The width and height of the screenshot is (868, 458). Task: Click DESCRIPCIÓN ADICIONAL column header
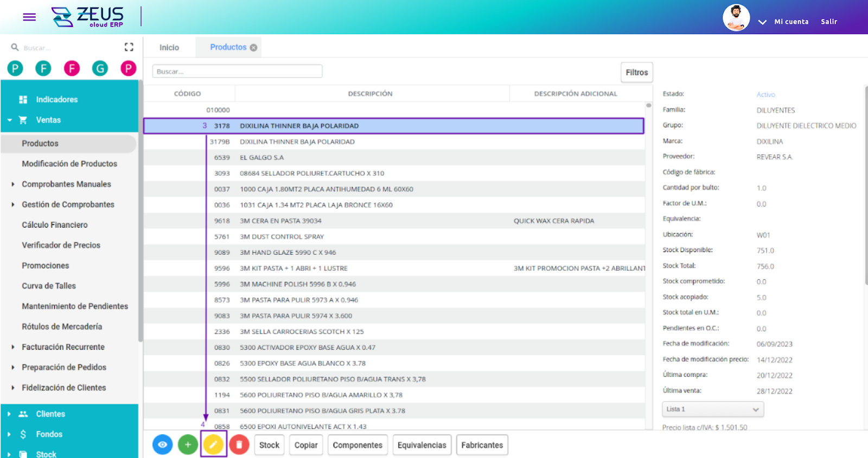[x=576, y=94]
